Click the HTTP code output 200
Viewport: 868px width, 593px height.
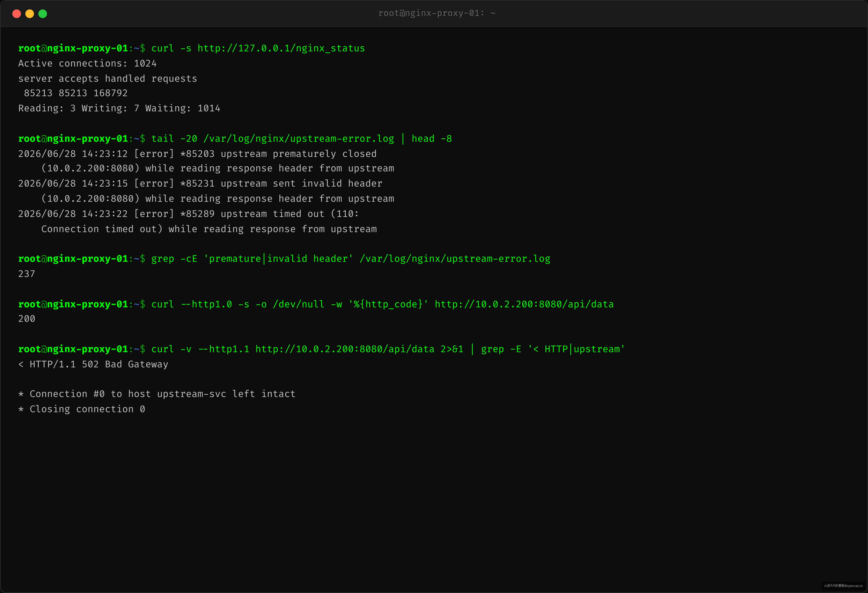click(x=27, y=319)
